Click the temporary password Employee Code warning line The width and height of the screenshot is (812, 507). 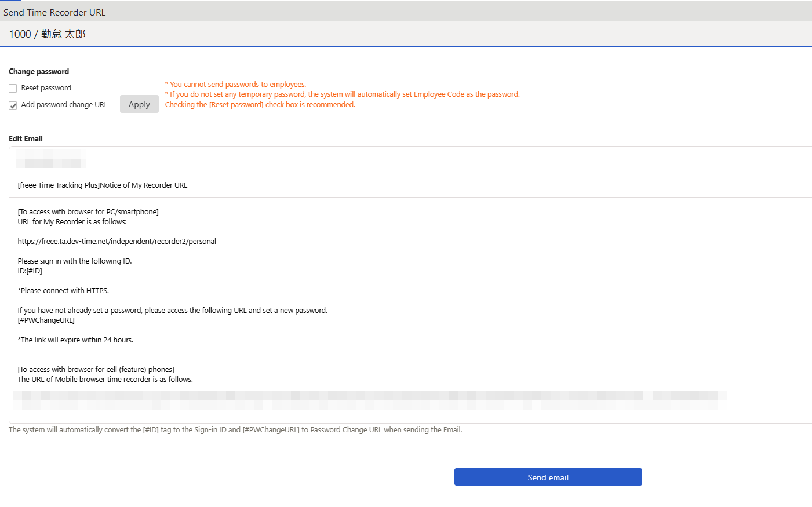[x=343, y=94]
